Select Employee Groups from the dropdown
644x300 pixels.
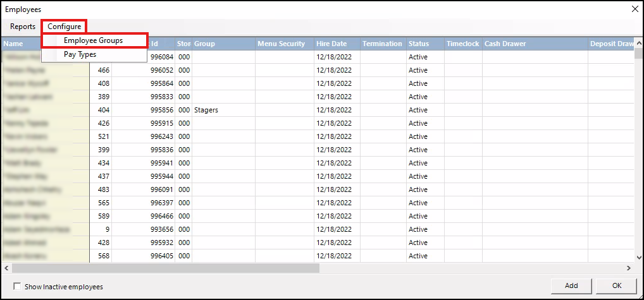coord(94,40)
